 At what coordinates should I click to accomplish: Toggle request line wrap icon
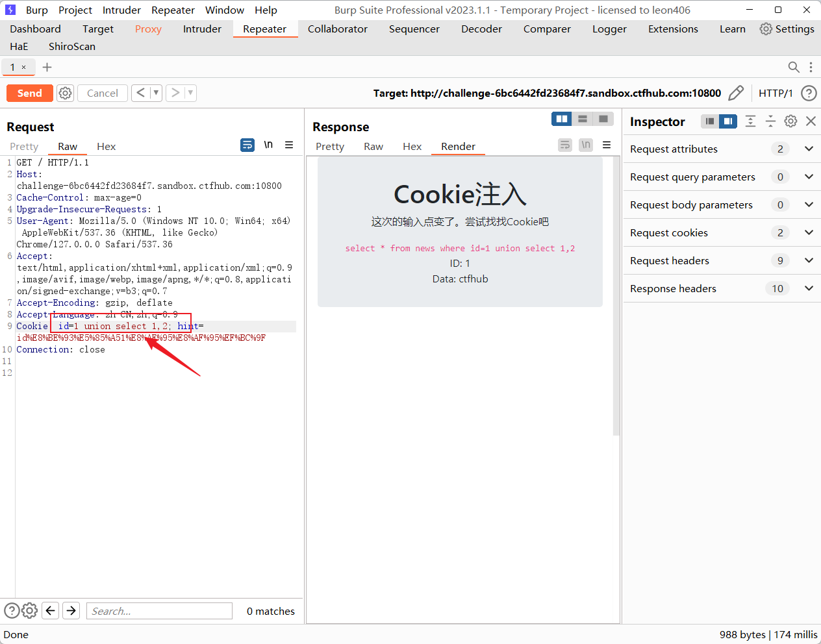(247, 145)
